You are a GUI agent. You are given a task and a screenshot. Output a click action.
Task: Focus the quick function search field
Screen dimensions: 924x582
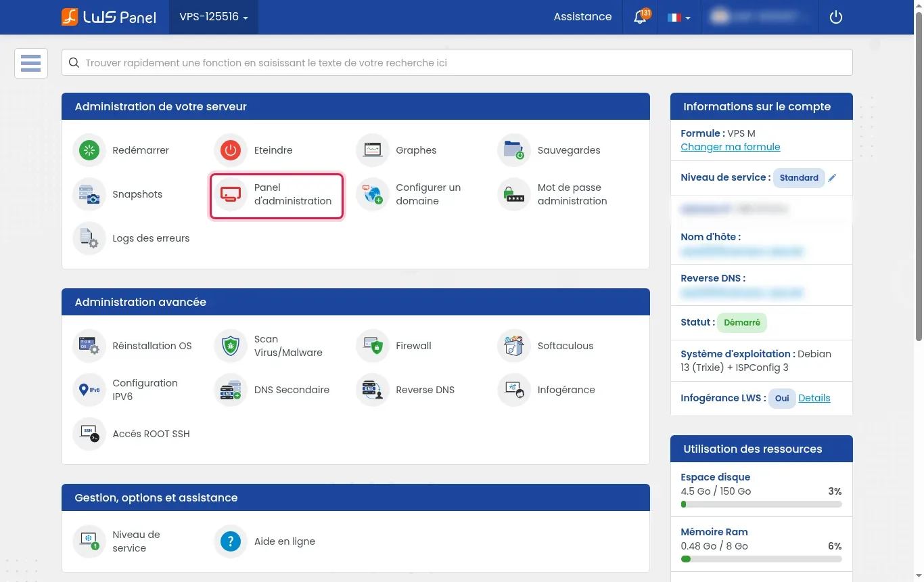coord(457,63)
